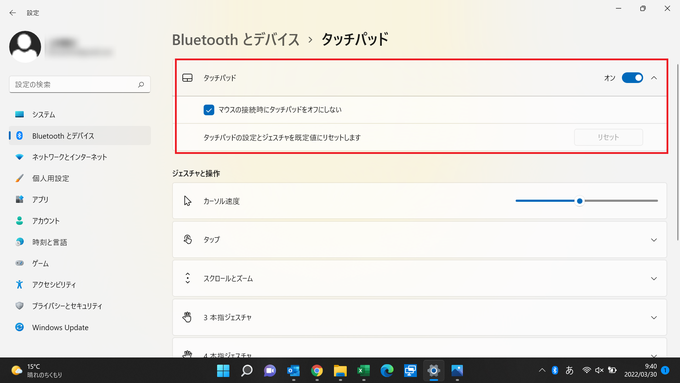
Task: Click the リセット button
Action: pos(608,137)
